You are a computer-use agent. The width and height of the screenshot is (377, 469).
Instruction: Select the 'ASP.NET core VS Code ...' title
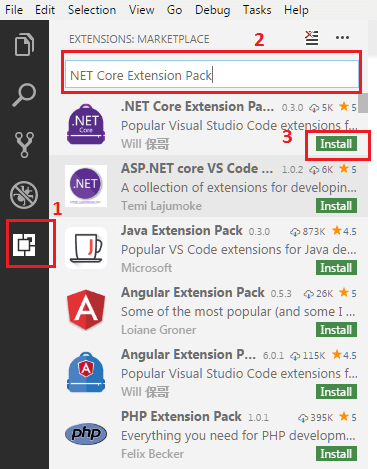pos(197,169)
